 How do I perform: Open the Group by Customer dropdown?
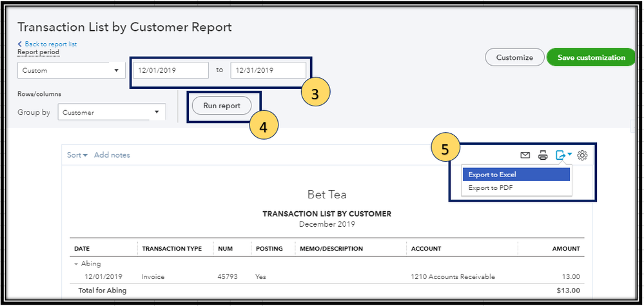point(112,112)
